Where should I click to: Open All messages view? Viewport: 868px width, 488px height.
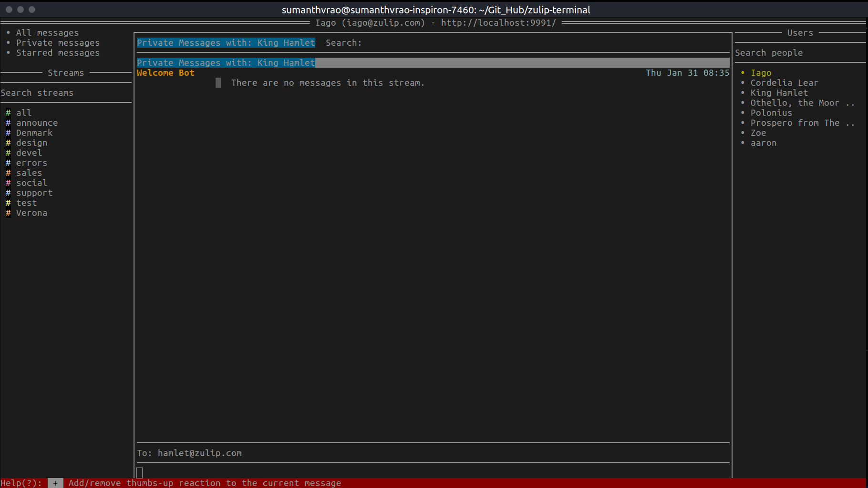[47, 33]
